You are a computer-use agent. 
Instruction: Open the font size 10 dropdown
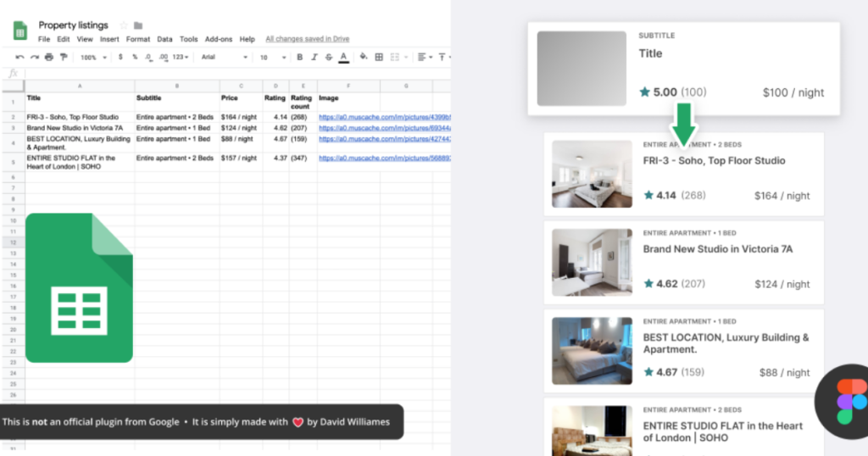point(274,58)
